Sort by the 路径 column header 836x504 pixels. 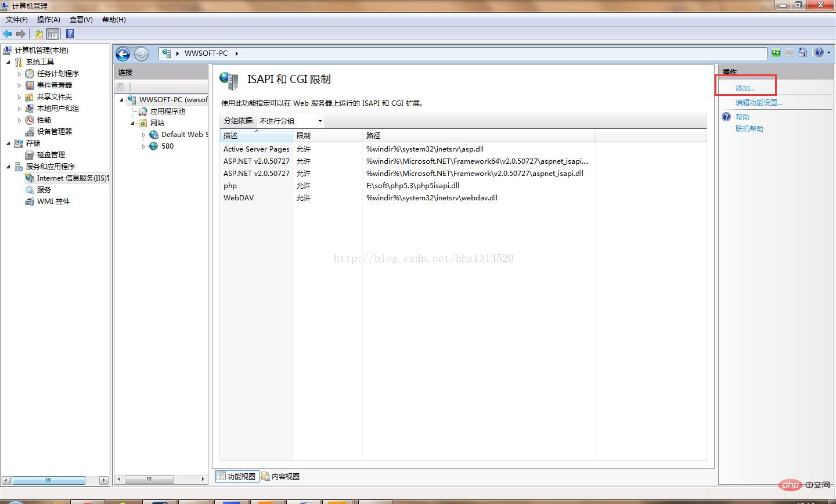click(x=478, y=135)
